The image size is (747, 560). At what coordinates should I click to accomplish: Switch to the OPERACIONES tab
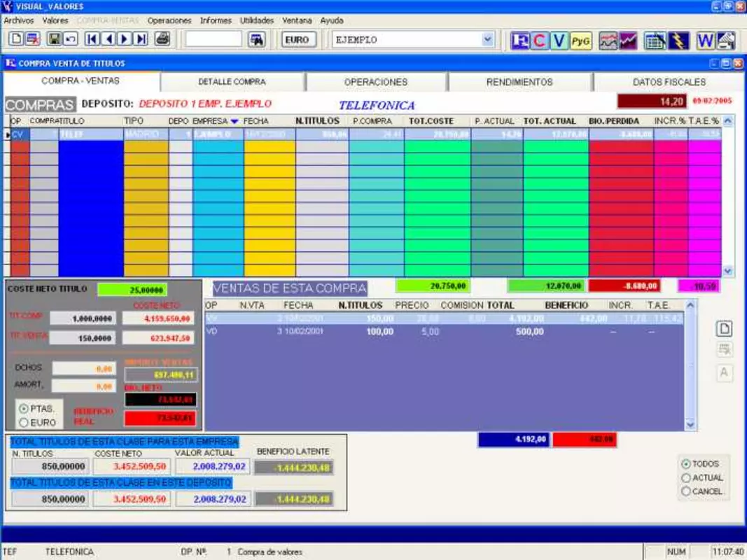click(376, 82)
